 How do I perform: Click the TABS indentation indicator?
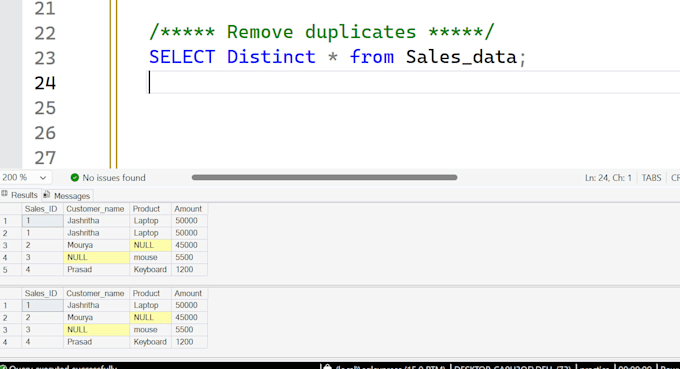tap(651, 178)
